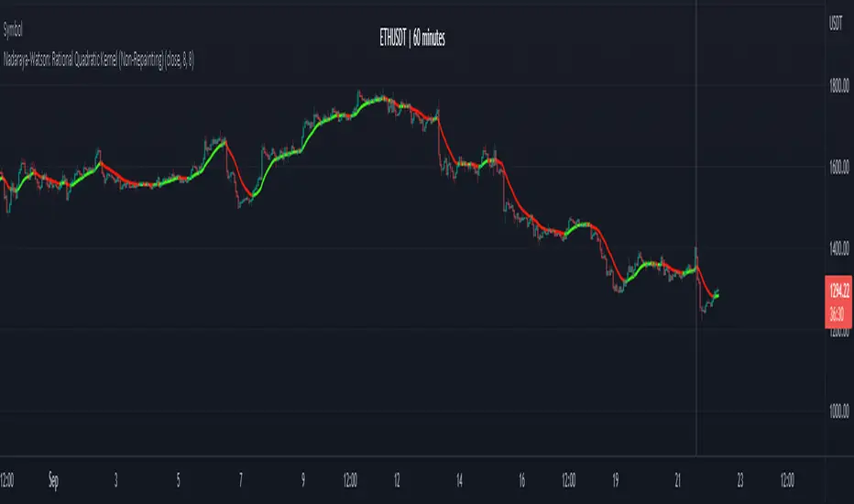Select date 9 on the time scale
This screenshot has height=504, width=854.
[x=303, y=480]
